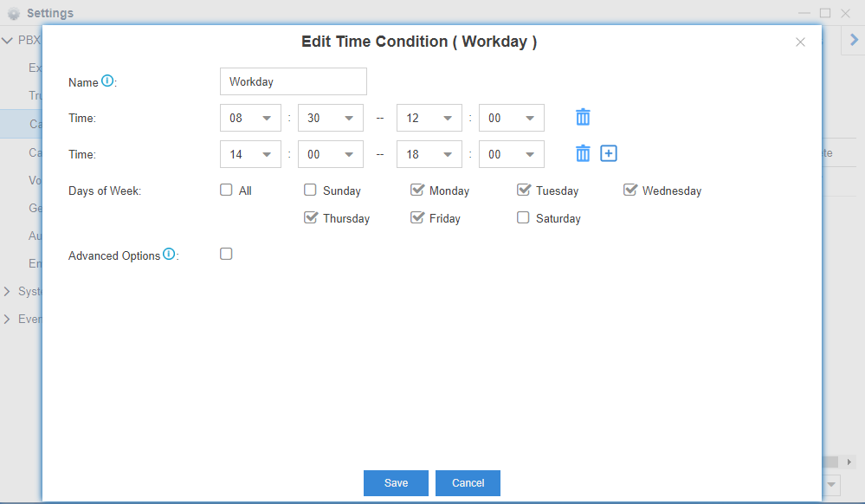
Task: Click the info icon next to Name
Action: tap(107, 81)
